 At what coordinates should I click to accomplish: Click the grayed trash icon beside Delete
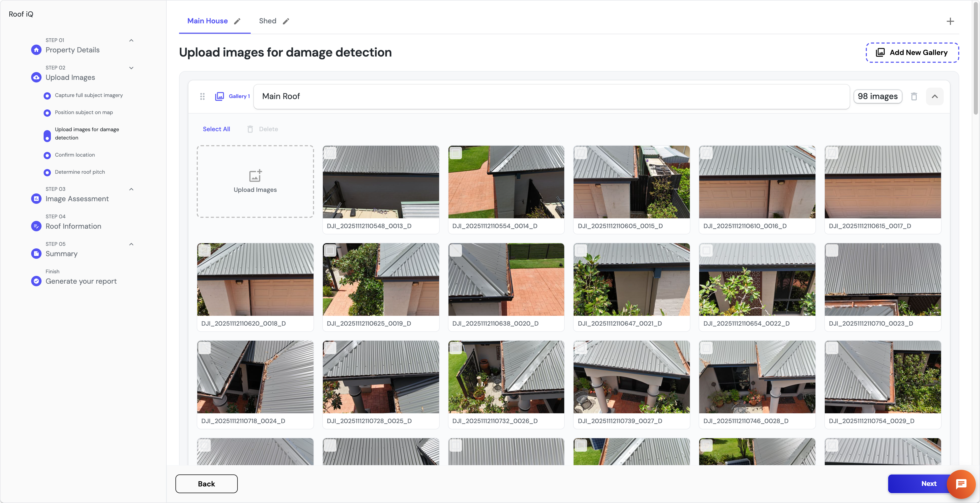[250, 129]
